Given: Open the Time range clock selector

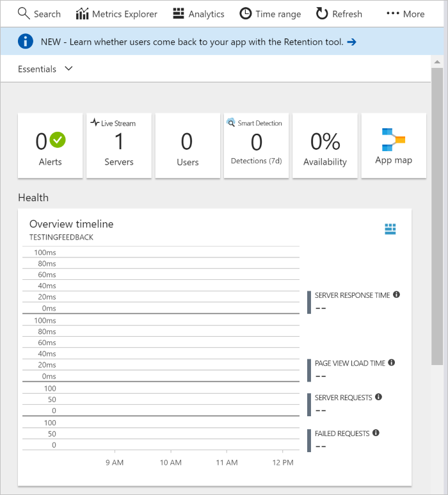Looking at the screenshot, I should point(245,13).
